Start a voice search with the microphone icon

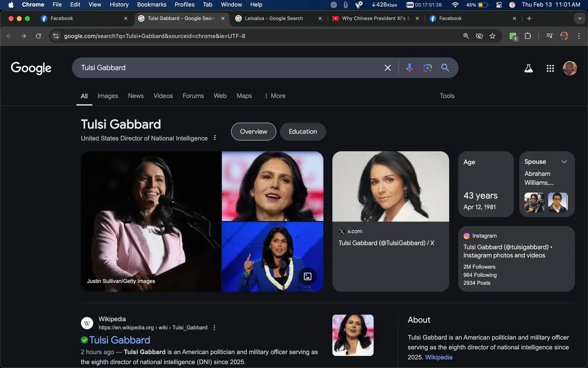click(x=409, y=67)
